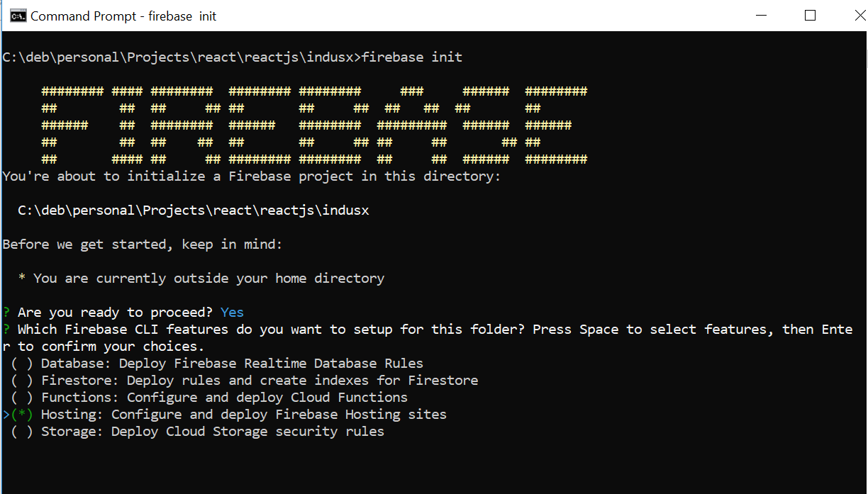Toggle the Storage: Deploy Cloud Storage rules option
868x494 pixels.
pyautogui.click(x=21, y=431)
